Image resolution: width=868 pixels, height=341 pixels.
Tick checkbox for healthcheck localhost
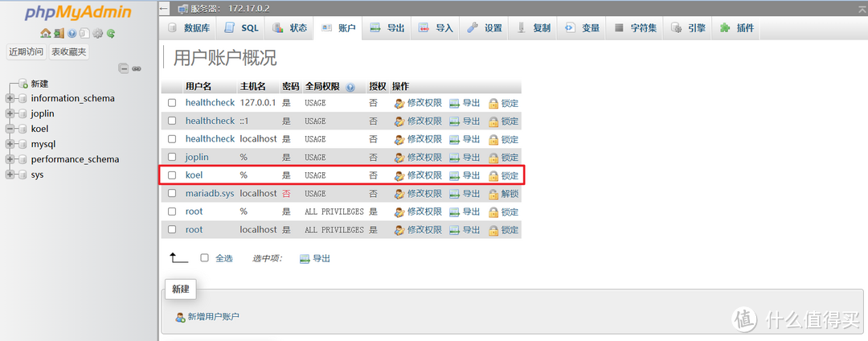coord(172,139)
